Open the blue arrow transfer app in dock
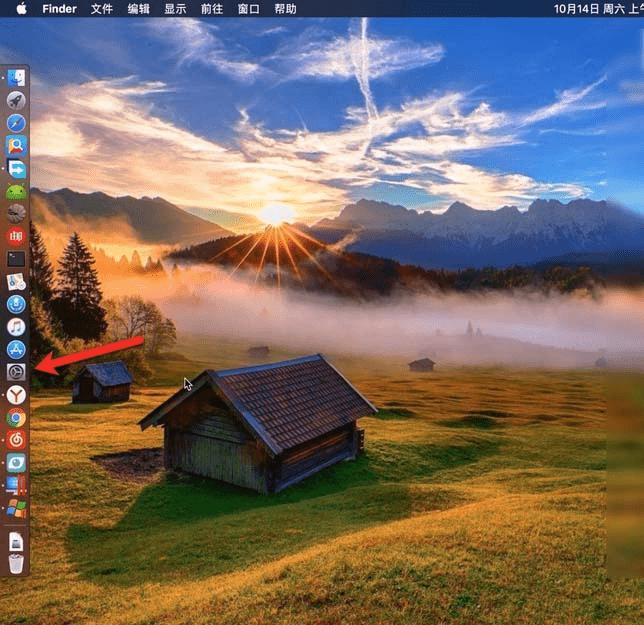The image size is (644, 625). [16, 168]
